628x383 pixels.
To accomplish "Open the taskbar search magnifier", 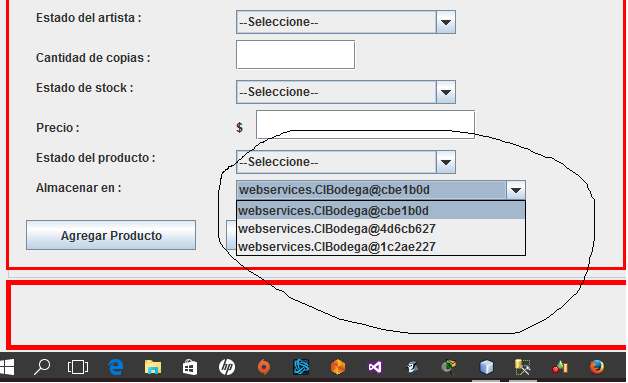I will click(x=42, y=367).
